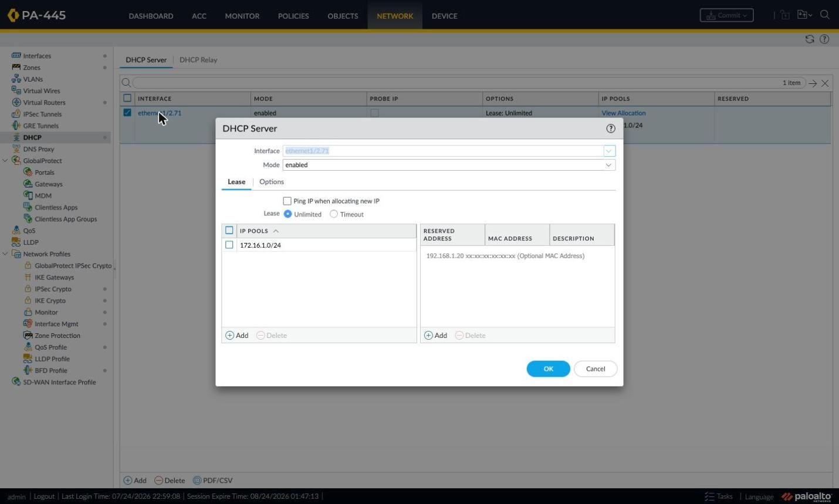The height and width of the screenshot is (504, 839).
Task: Open the MDM icon
Action: [x=28, y=195]
